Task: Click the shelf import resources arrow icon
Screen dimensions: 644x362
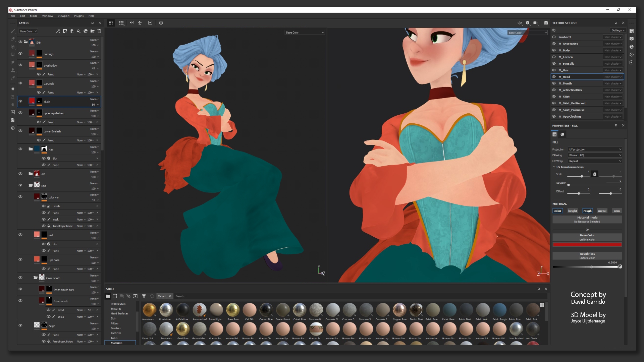Action: click(135, 296)
